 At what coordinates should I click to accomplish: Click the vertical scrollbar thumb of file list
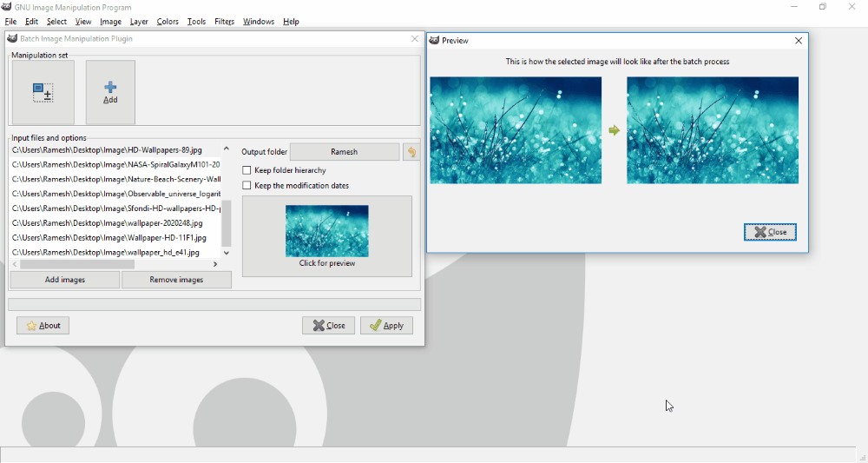[226, 223]
